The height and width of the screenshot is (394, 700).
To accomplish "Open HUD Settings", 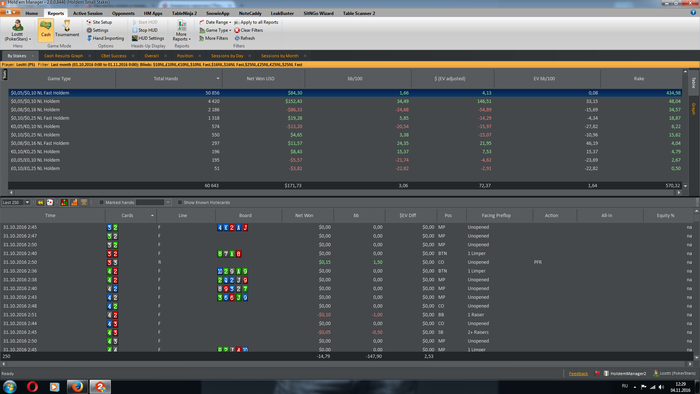I will pyautogui.click(x=148, y=38).
